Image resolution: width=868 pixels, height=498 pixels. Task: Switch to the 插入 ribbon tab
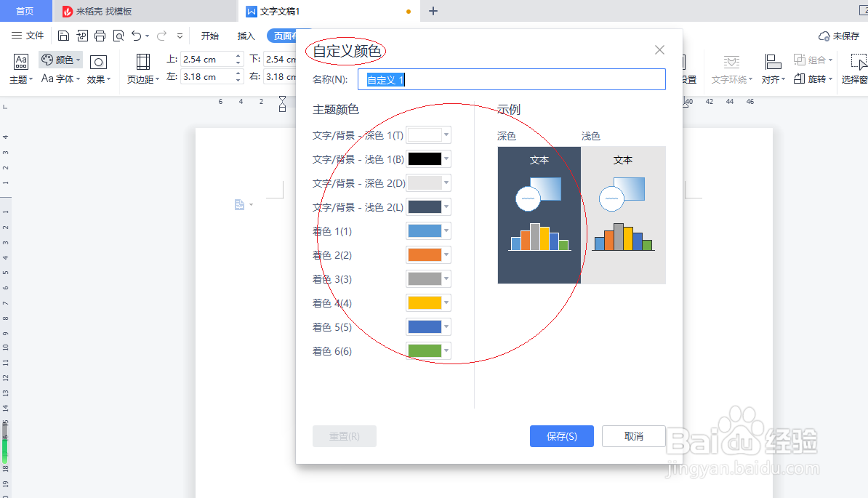246,35
